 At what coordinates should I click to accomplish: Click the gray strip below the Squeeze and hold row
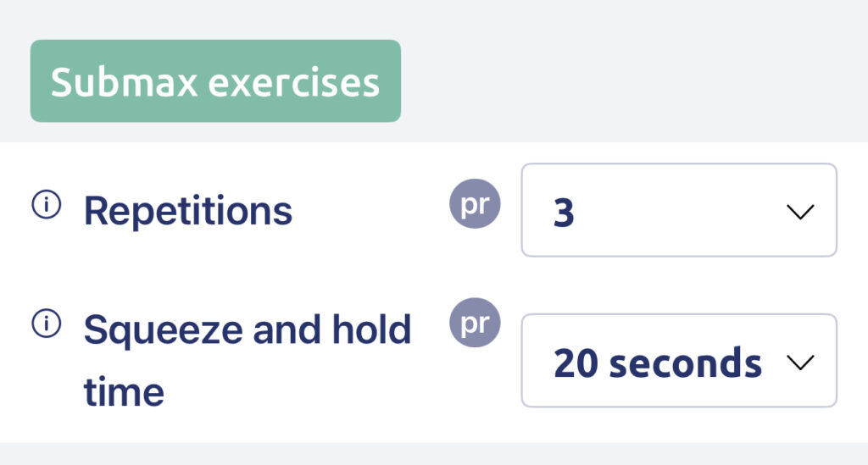[x=434, y=453]
